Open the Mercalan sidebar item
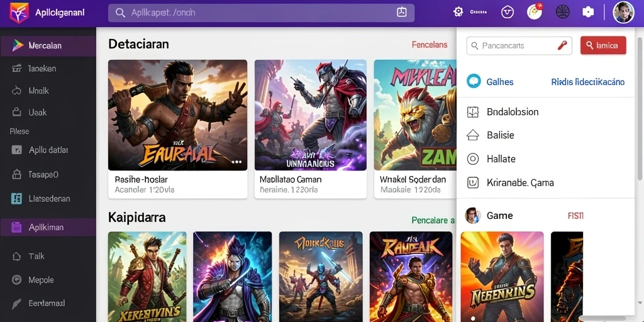 pyautogui.click(x=48, y=45)
